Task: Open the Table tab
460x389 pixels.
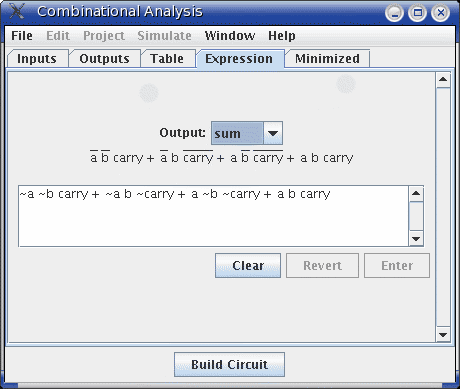Action: click(x=167, y=59)
